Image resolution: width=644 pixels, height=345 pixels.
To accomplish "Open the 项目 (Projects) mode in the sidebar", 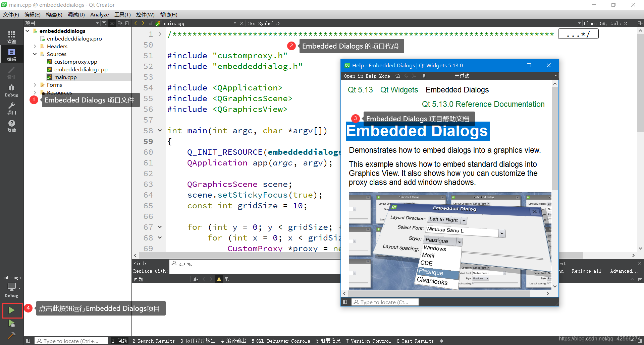I will [12, 108].
